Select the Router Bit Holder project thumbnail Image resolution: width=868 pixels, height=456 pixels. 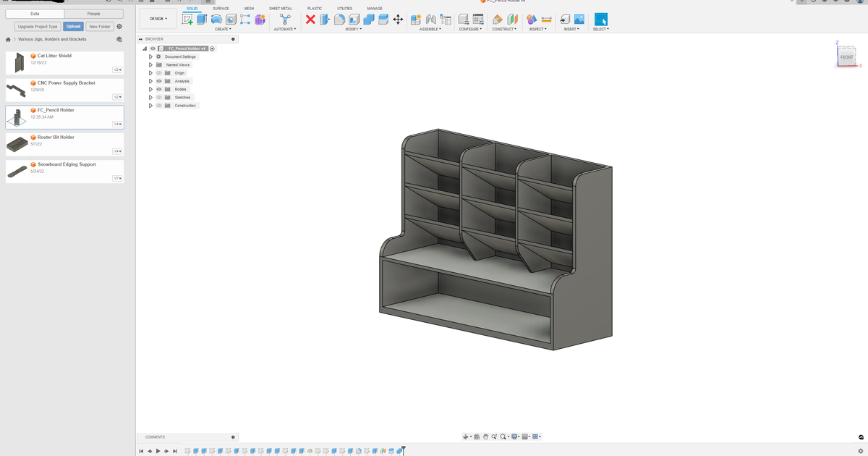[17, 144]
